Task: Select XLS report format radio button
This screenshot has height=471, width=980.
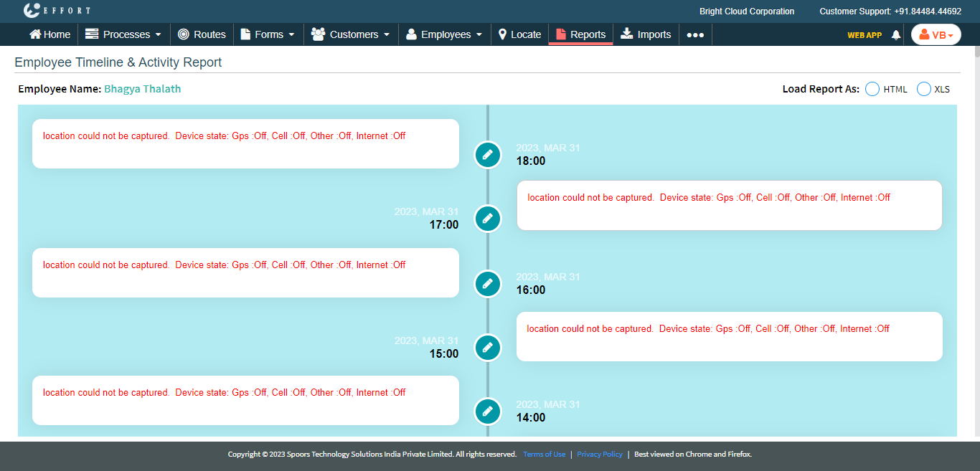Action: point(924,89)
